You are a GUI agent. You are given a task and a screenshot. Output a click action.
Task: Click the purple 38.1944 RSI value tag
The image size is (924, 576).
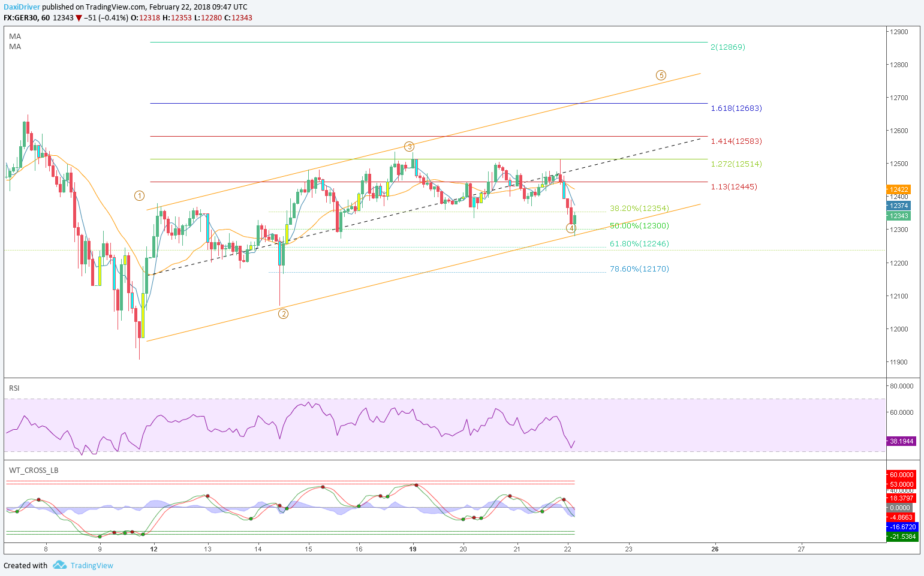[901, 441]
